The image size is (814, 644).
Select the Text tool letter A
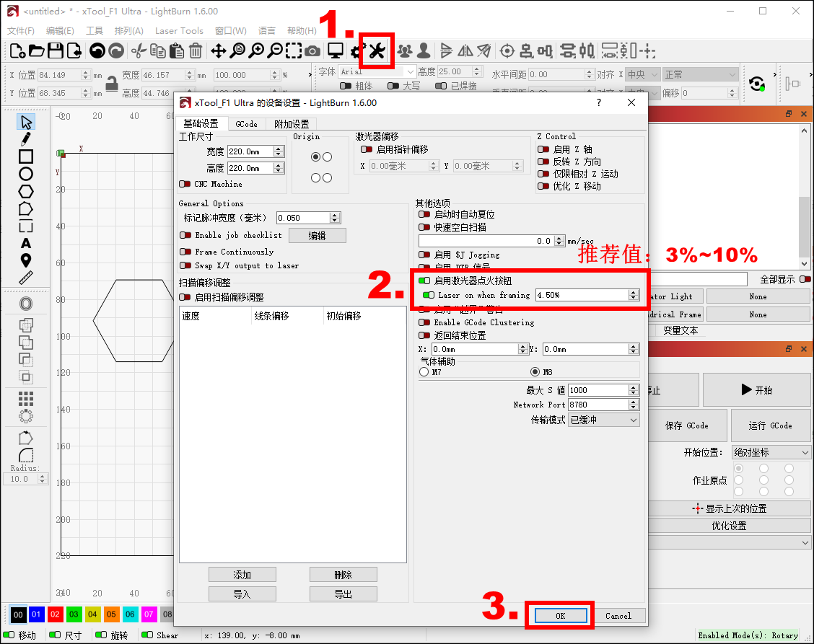tap(26, 243)
